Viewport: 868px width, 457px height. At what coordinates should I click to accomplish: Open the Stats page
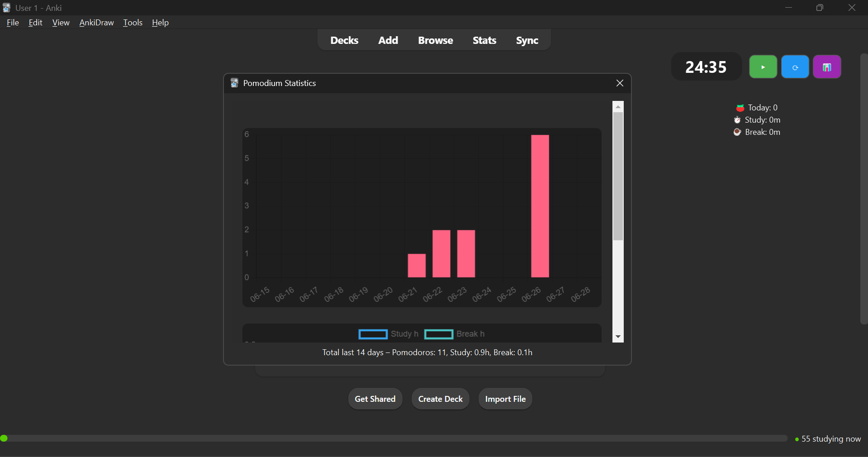(x=484, y=40)
